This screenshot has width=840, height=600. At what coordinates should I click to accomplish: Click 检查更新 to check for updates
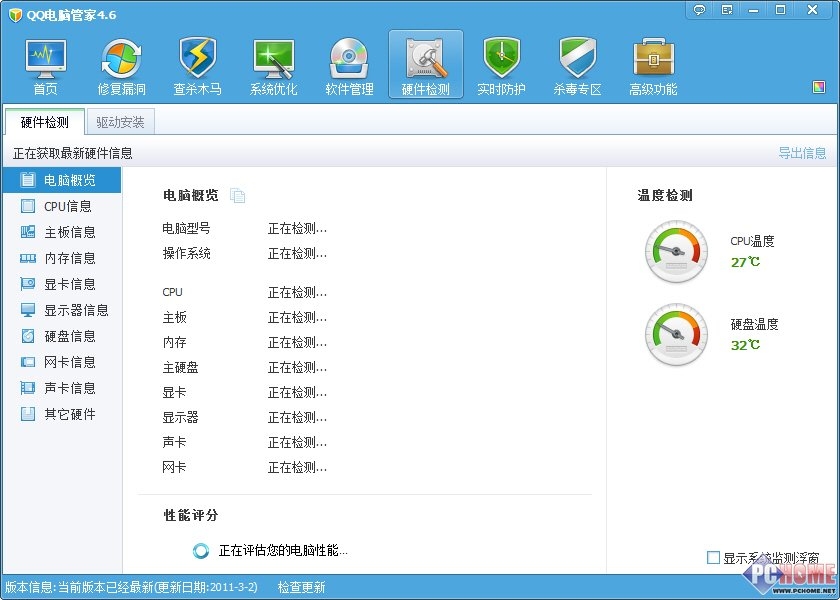(x=300, y=587)
